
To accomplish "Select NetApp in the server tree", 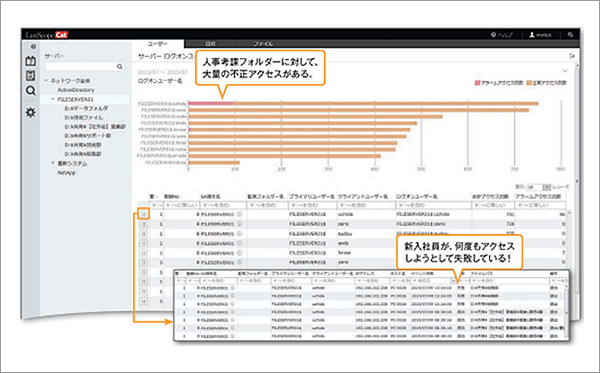I will (67, 173).
